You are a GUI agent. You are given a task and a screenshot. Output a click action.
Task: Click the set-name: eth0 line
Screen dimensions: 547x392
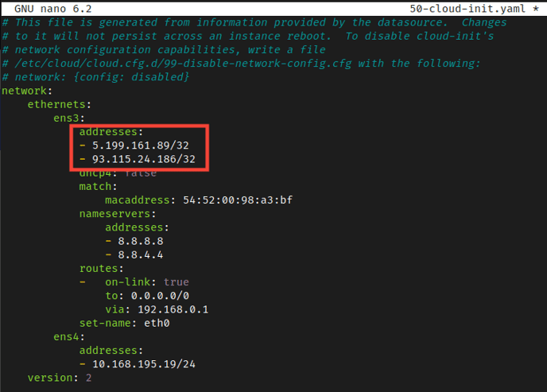tap(124, 323)
